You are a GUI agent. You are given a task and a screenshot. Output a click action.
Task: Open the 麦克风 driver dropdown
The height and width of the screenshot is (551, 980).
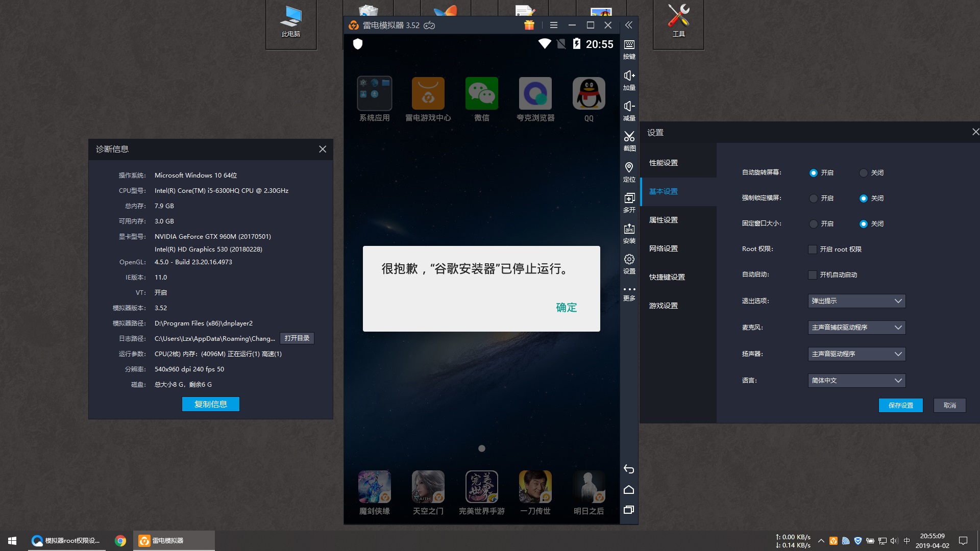click(856, 328)
